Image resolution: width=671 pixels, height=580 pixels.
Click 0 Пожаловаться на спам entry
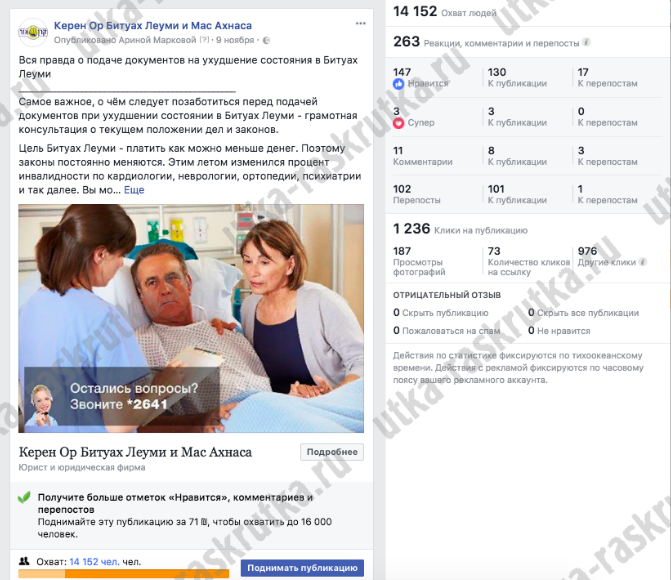pyautogui.click(x=446, y=331)
